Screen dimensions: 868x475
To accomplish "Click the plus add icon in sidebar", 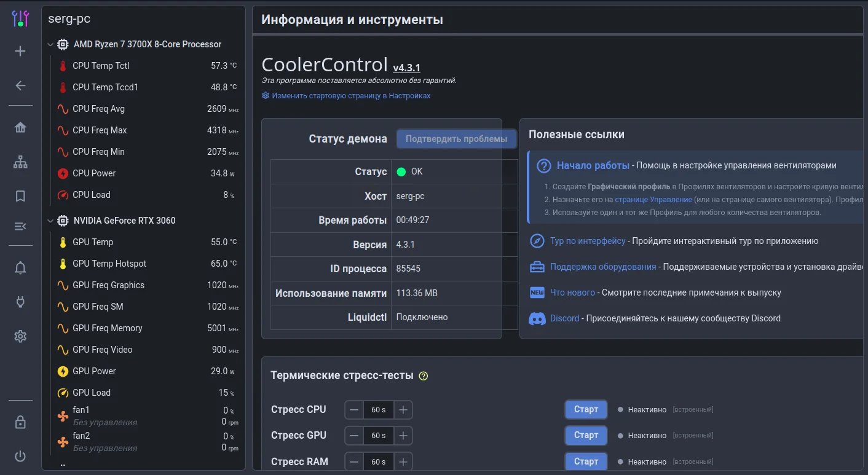I will point(20,51).
